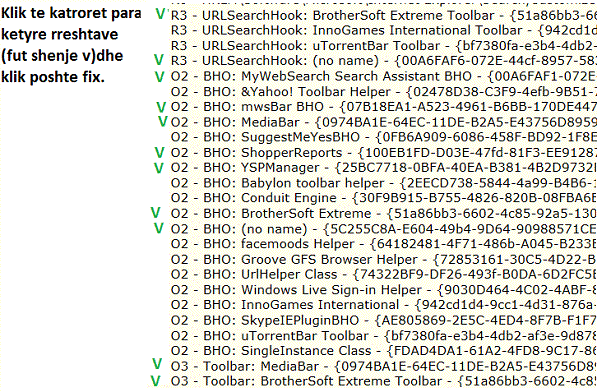
Task: Select R3 URLSearchHook uTorrentBar Toolbar line
Action: click(384, 46)
